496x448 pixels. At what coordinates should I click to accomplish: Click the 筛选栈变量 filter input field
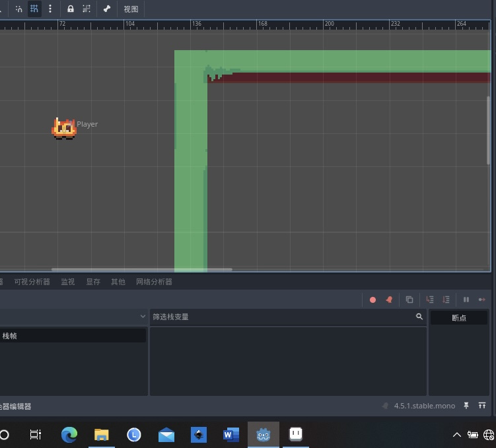pos(288,317)
